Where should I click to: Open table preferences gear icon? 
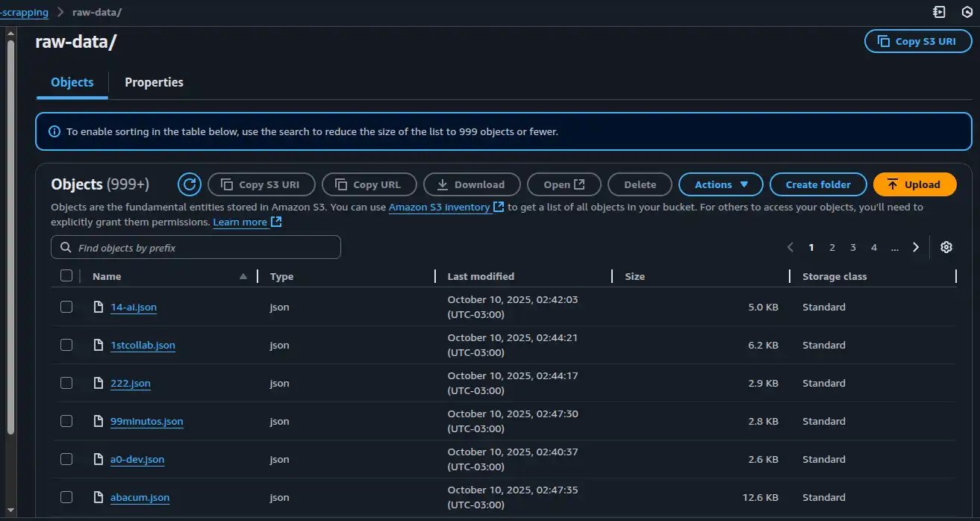tap(946, 247)
